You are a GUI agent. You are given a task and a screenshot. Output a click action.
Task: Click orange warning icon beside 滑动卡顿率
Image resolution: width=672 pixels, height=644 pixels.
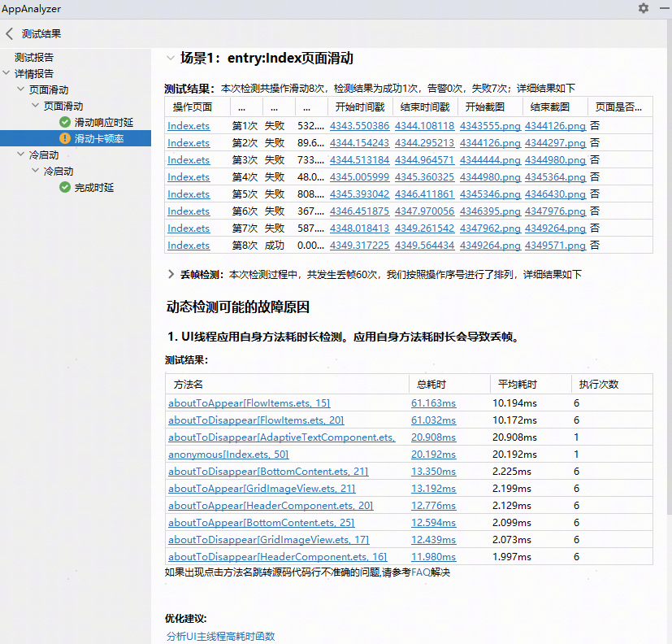(x=65, y=139)
